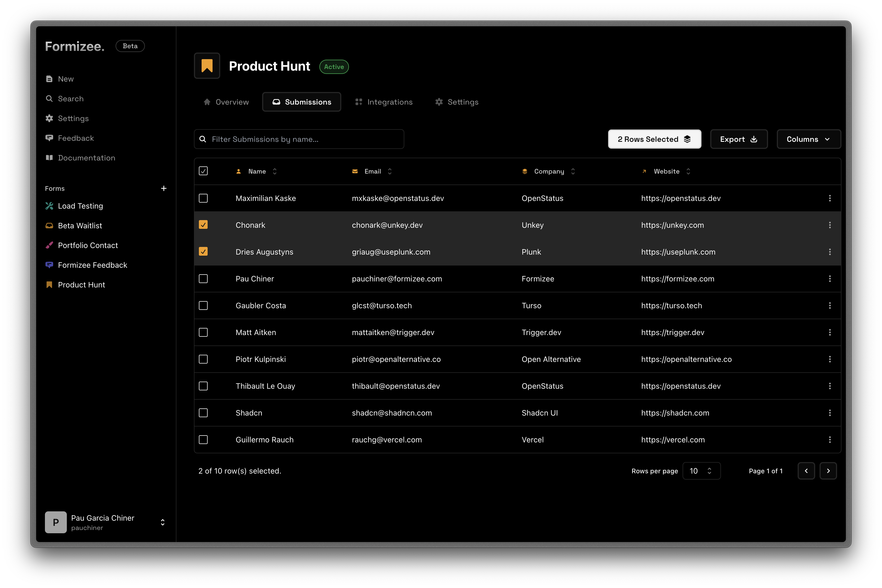Click the Settings gear icon in sidebar
The image size is (882, 588).
click(49, 118)
